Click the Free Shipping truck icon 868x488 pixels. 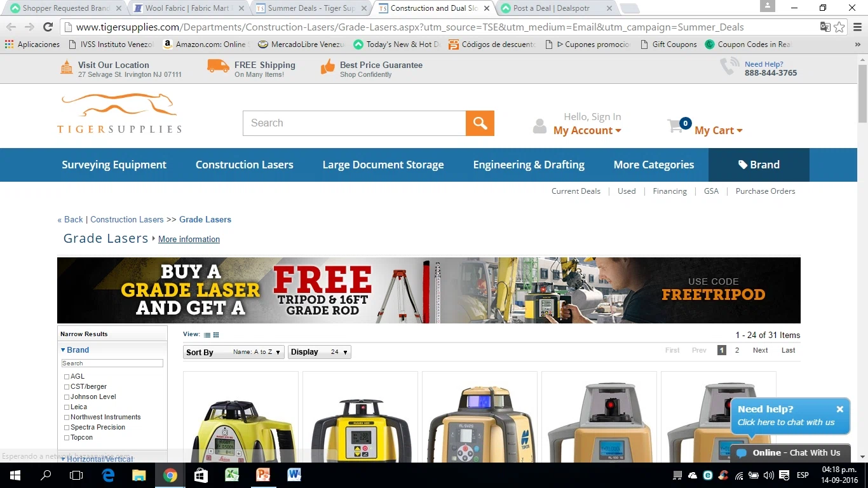click(218, 66)
